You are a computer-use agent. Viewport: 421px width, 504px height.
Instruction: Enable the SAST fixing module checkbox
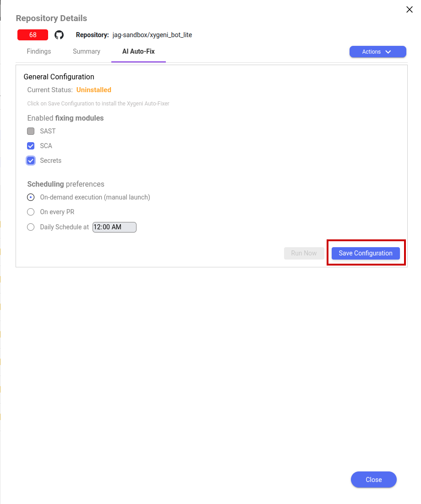(31, 131)
